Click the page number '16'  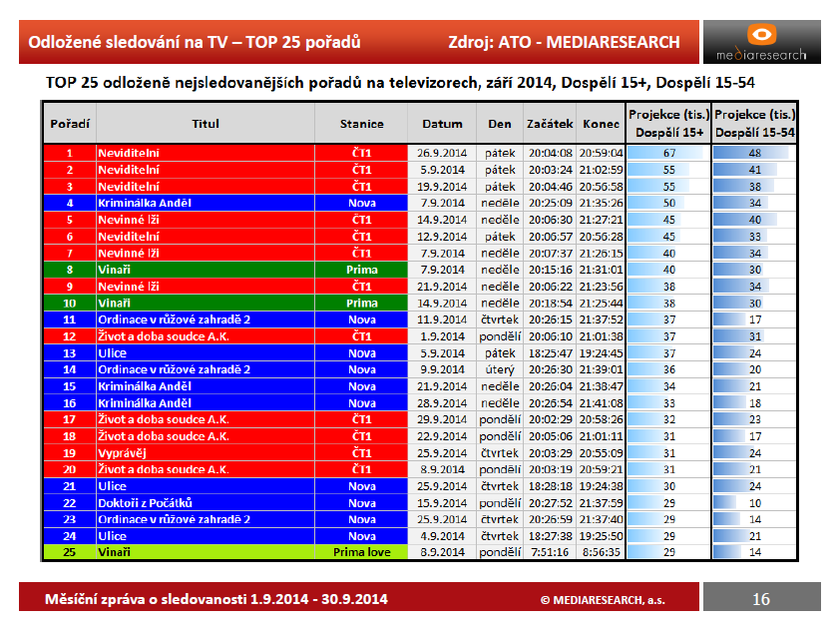[761, 599]
